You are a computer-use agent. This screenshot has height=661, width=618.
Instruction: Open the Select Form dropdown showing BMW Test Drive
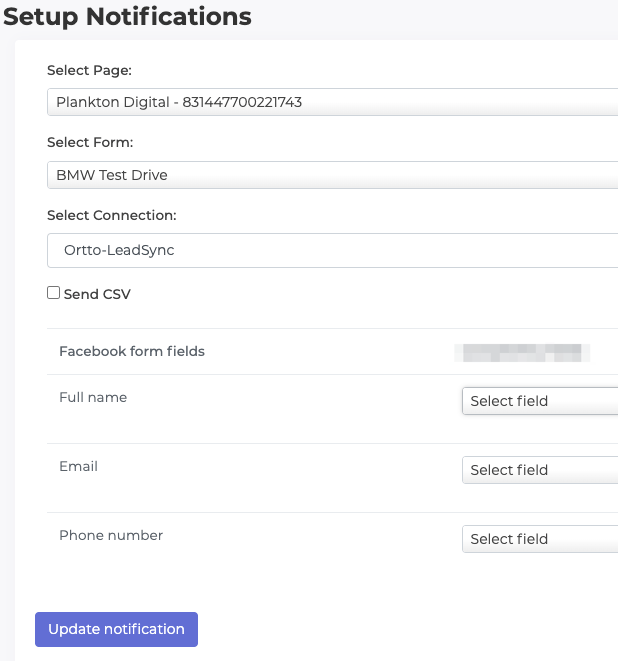pos(333,175)
